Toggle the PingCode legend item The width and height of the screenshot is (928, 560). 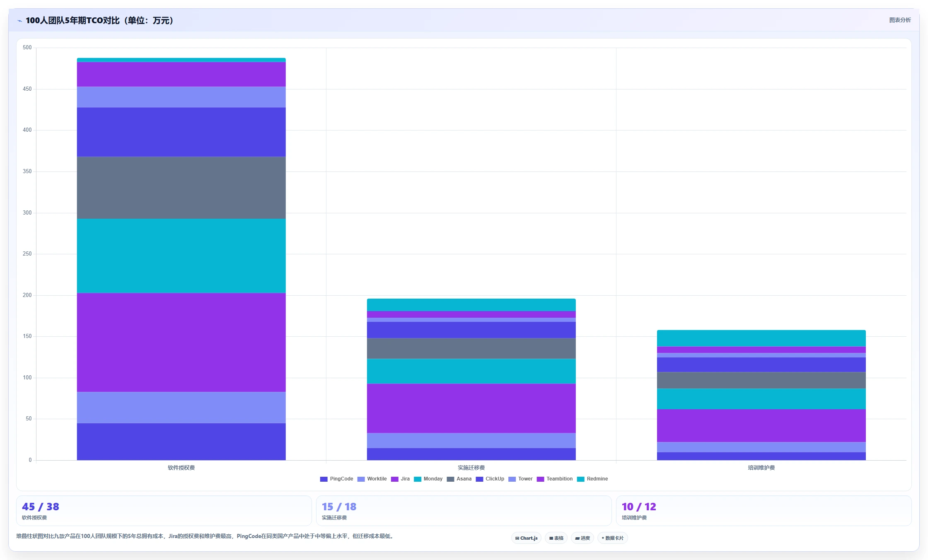(336, 479)
